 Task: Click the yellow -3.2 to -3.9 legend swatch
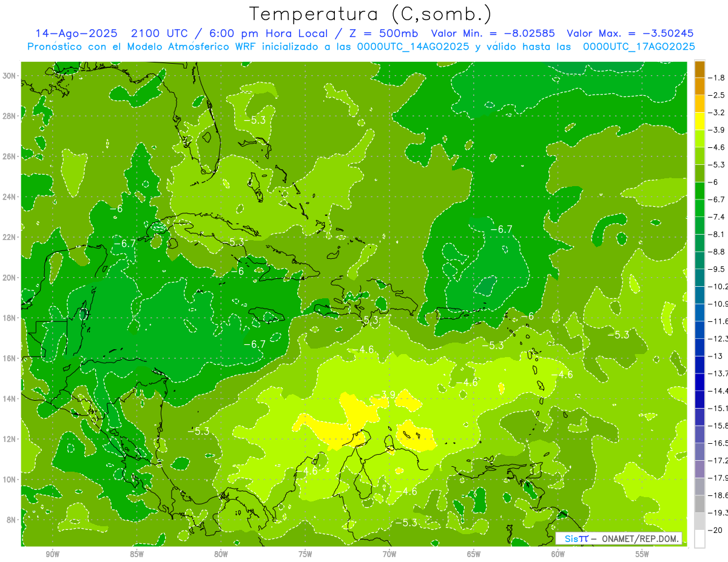699,121
